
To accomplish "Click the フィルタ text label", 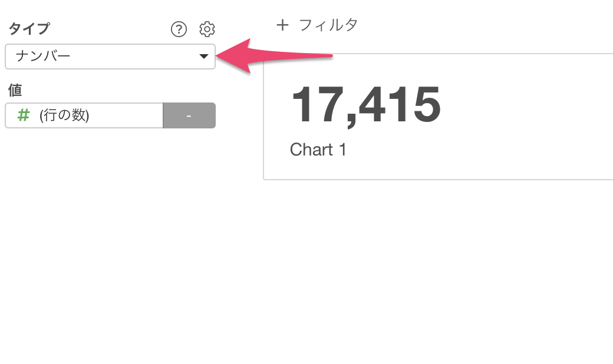I will click(328, 25).
